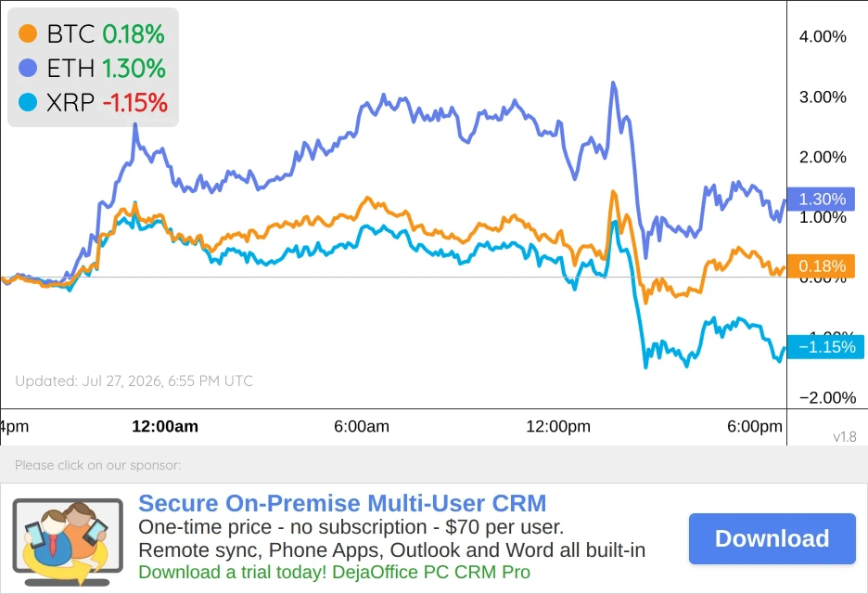Click the orange BTC legend dot
868x594 pixels.
(x=28, y=33)
